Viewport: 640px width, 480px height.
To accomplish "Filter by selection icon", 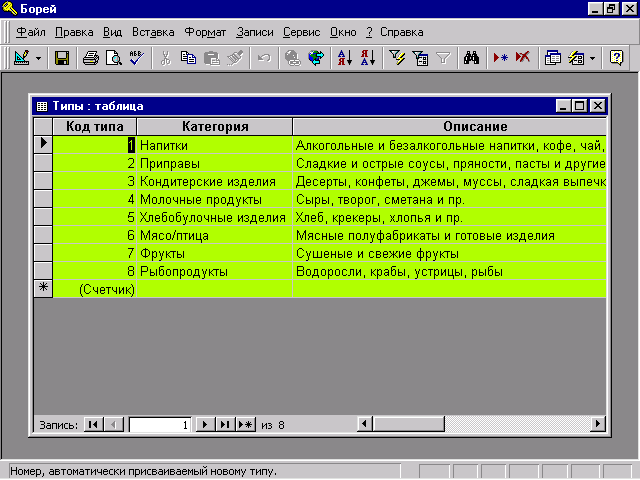I will click(397, 58).
